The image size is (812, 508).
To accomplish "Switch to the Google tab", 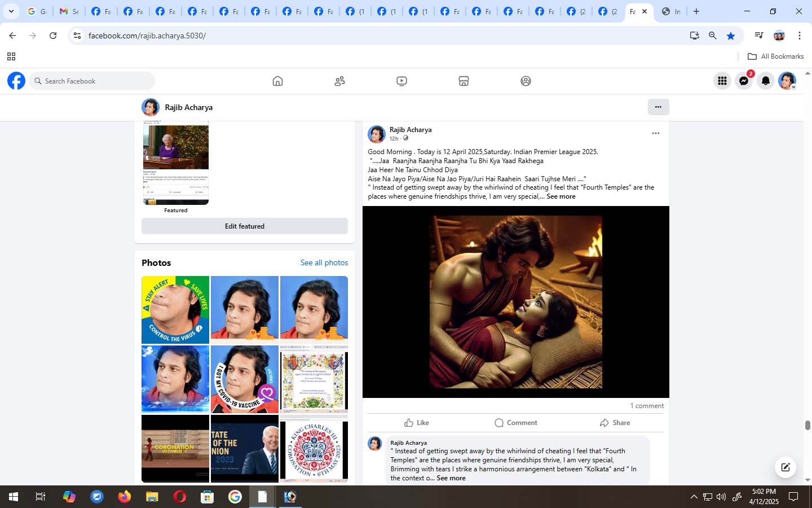I will [37, 11].
